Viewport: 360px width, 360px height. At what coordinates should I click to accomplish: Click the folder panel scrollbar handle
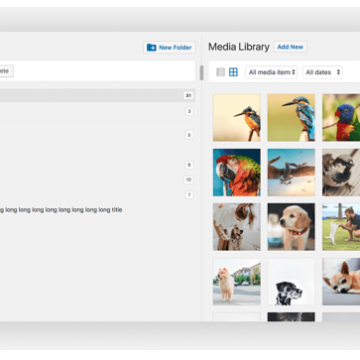[x=201, y=73]
